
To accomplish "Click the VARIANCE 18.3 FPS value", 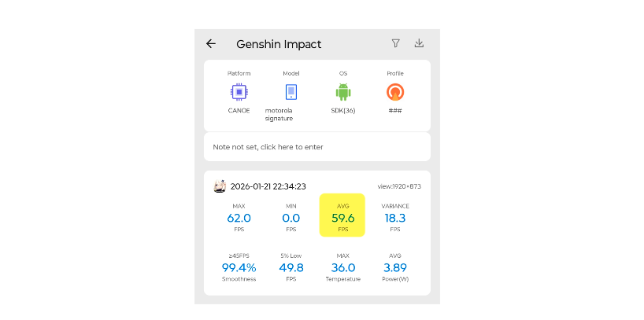I will (395, 218).
